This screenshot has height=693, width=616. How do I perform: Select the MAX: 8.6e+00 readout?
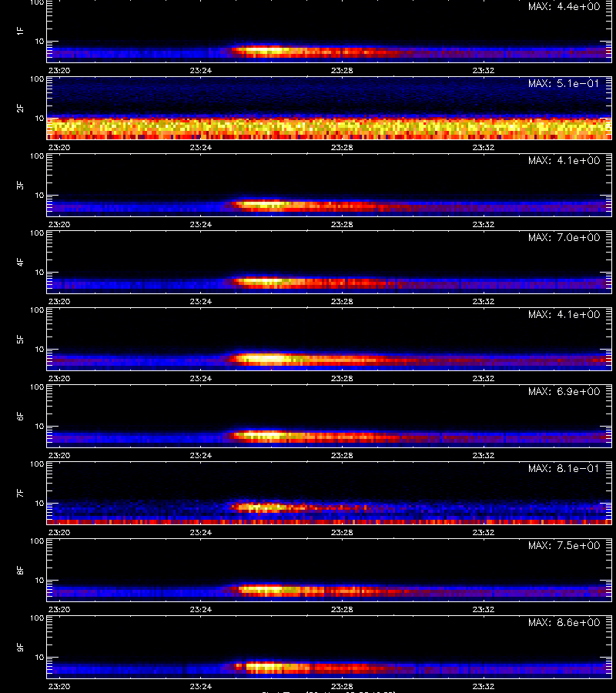pyautogui.click(x=564, y=623)
